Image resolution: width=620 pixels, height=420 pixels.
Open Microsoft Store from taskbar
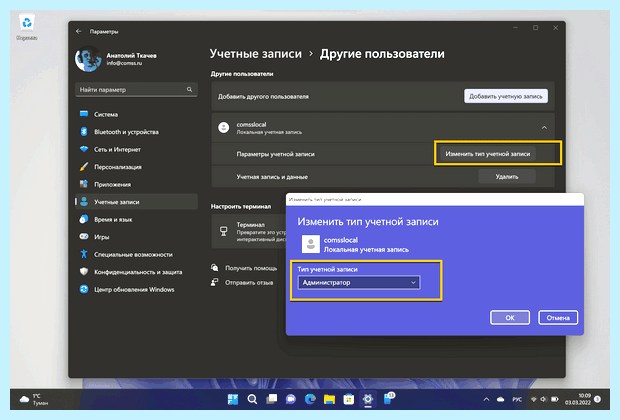(x=349, y=399)
